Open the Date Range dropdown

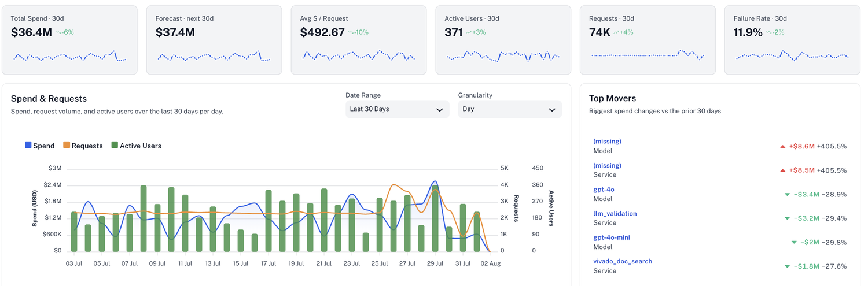[397, 109]
